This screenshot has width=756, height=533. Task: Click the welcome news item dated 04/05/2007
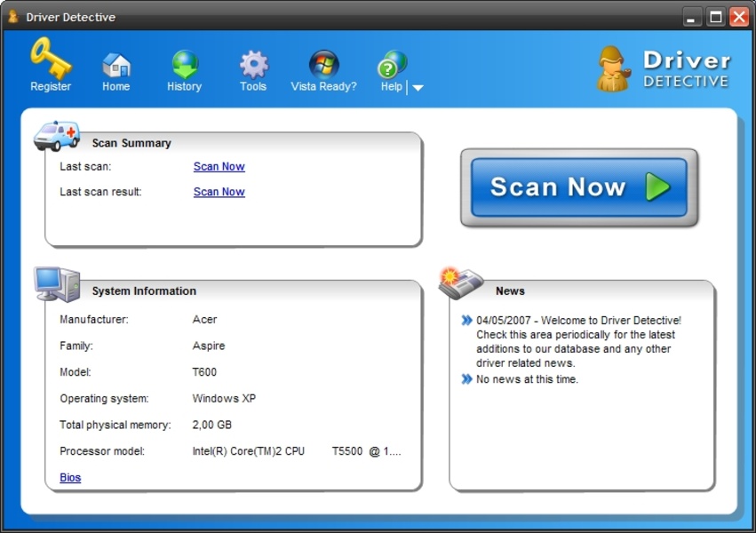click(x=577, y=342)
